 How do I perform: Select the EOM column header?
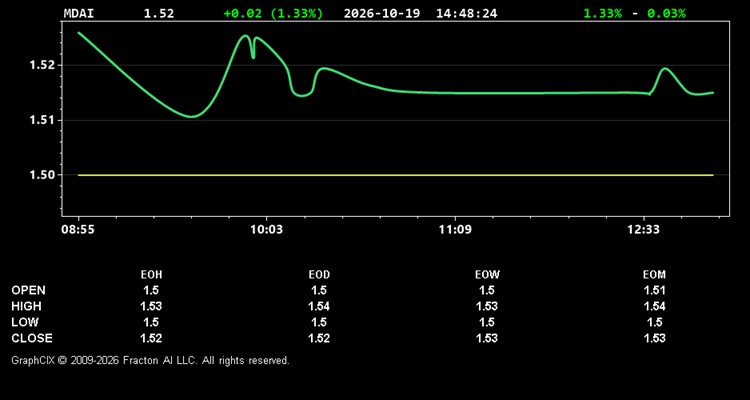tap(654, 275)
